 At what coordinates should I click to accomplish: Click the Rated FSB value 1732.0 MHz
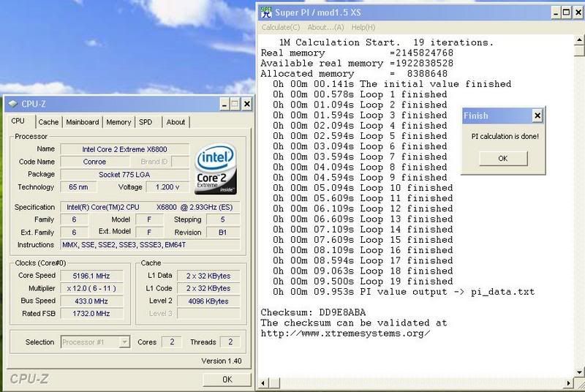pos(91,314)
